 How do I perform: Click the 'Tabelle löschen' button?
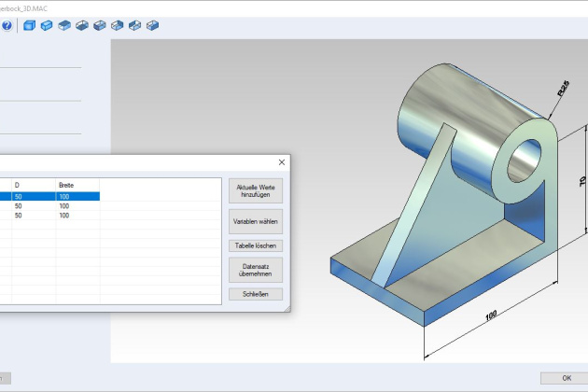[255, 245]
